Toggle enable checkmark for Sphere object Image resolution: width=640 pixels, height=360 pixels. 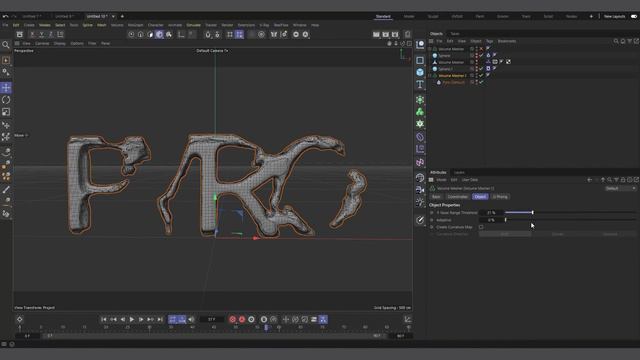pyautogui.click(x=481, y=56)
